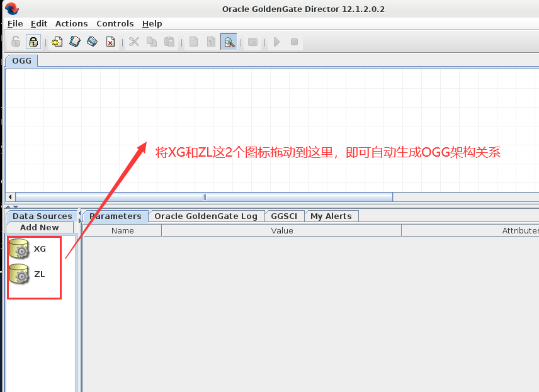This screenshot has height=392, width=539.
Task: Switch to the Oracle GoldenGate Log tab
Action: click(x=206, y=216)
